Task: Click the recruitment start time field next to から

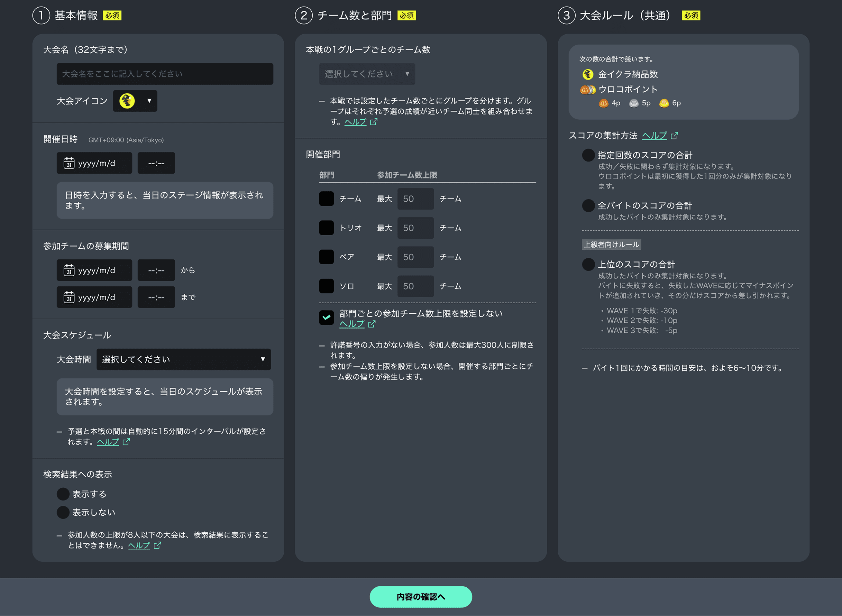Action: [156, 270]
